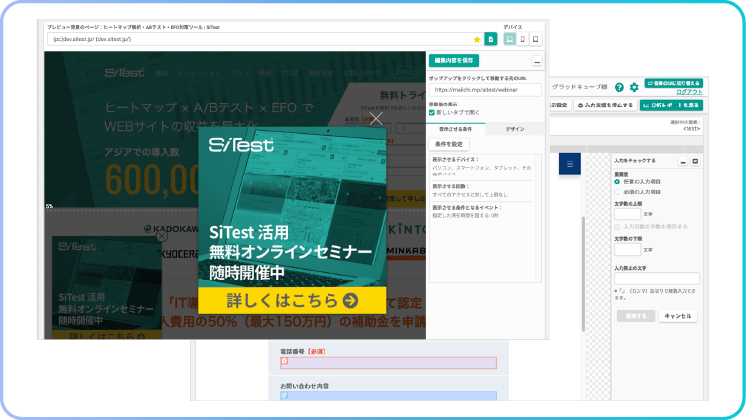
Task: Click the キャンセル button
Action: 678,316
